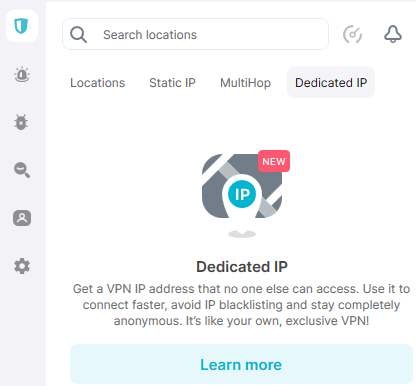Click the speed test gauge icon
The height and width of the screenshot is (386, 416).
pos(352,34)
